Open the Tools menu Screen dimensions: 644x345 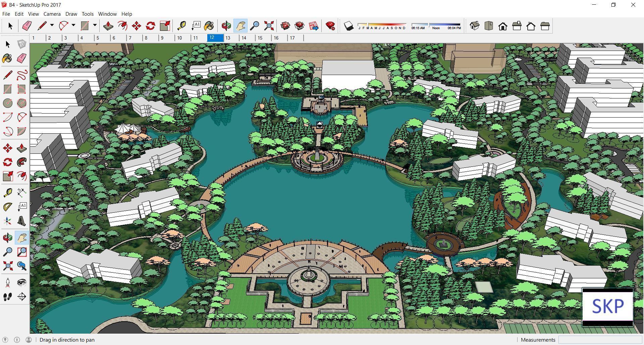pyautogui.click(x=88, y=14)
